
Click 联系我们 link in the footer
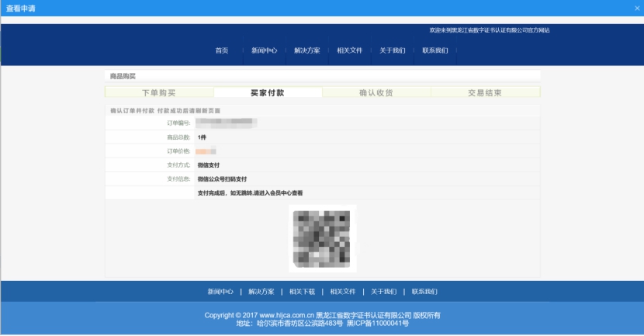click(x=424, y=292)
